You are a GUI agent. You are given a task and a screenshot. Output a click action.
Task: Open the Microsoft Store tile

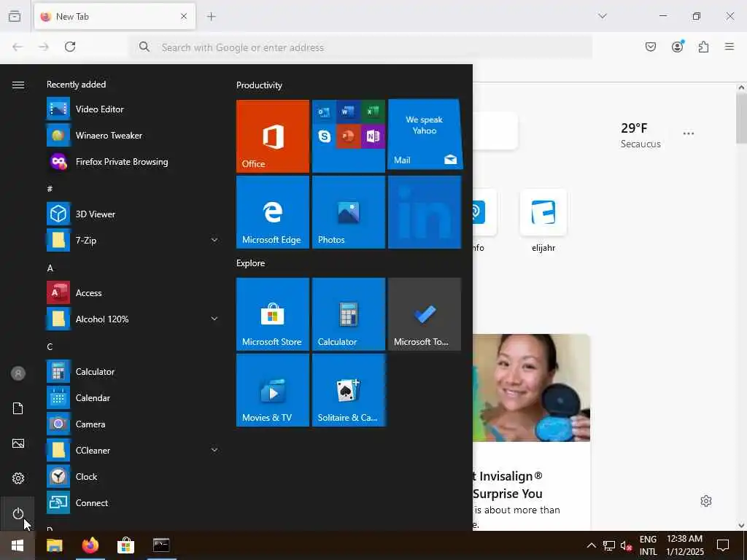coord(273,314)
